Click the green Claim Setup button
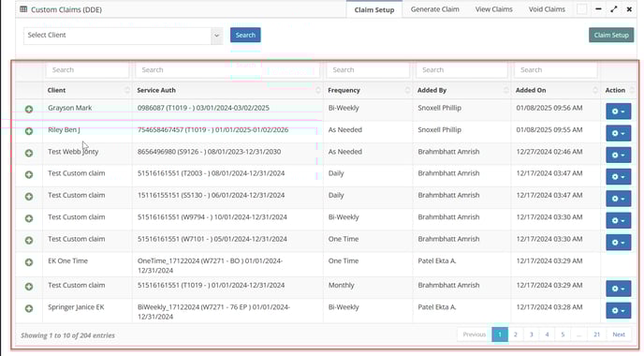This screenshot has width=644, height=356. 611,35
